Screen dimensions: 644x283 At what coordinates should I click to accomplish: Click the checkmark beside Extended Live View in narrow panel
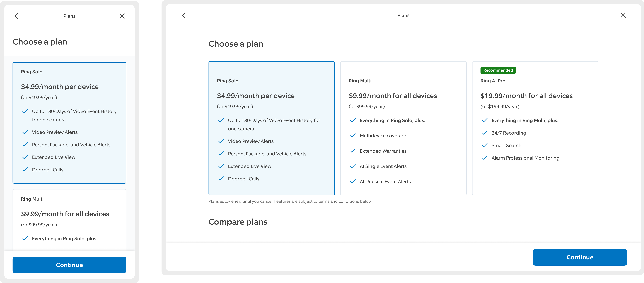point(25,157)
